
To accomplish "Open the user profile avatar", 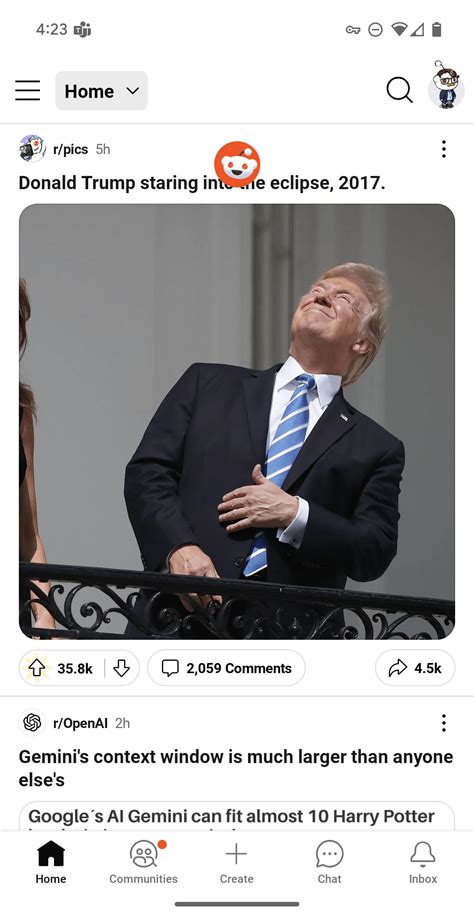I will 446,87.
